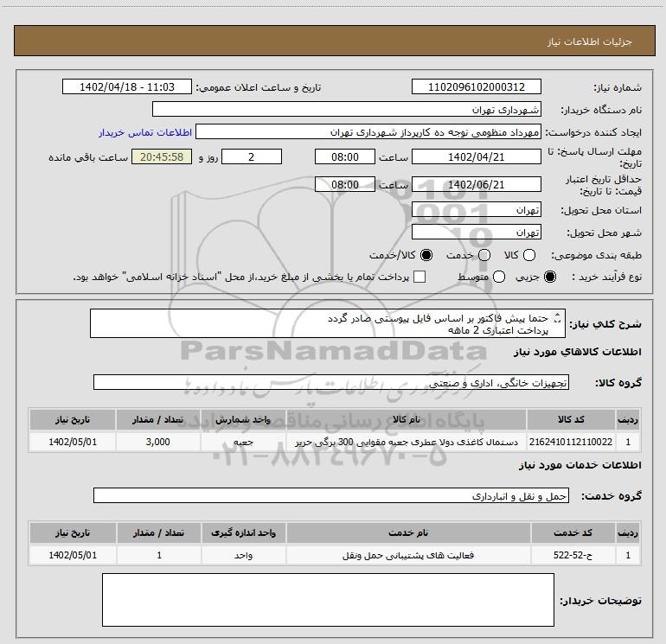Select the کالا radio button
The image size is (666, 644).
[529, 255]
